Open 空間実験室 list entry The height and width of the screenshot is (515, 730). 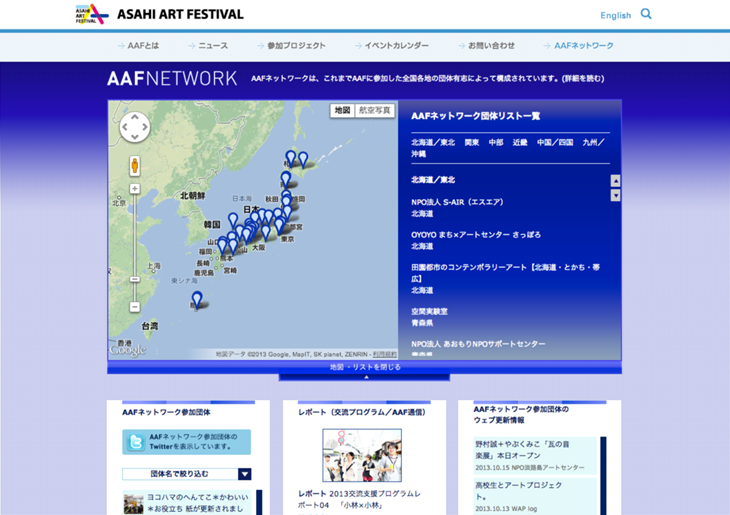click(x=429, y=312)
